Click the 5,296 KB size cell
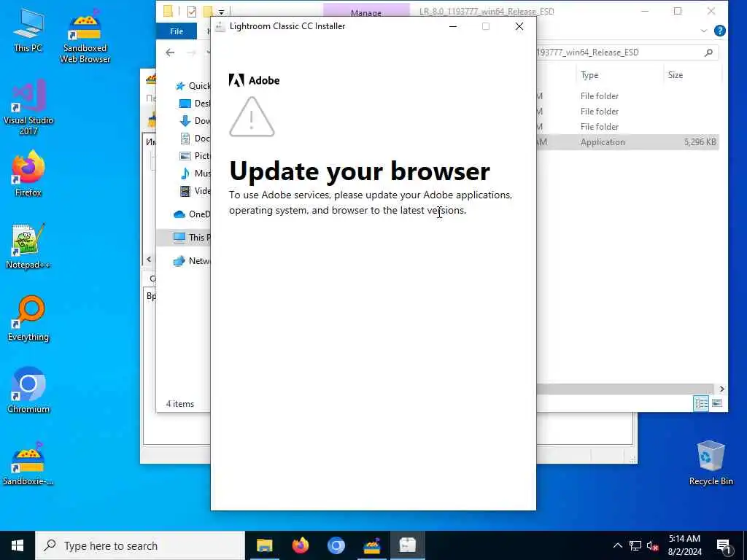The image size is (747, 560). click(x=700, y=142)
